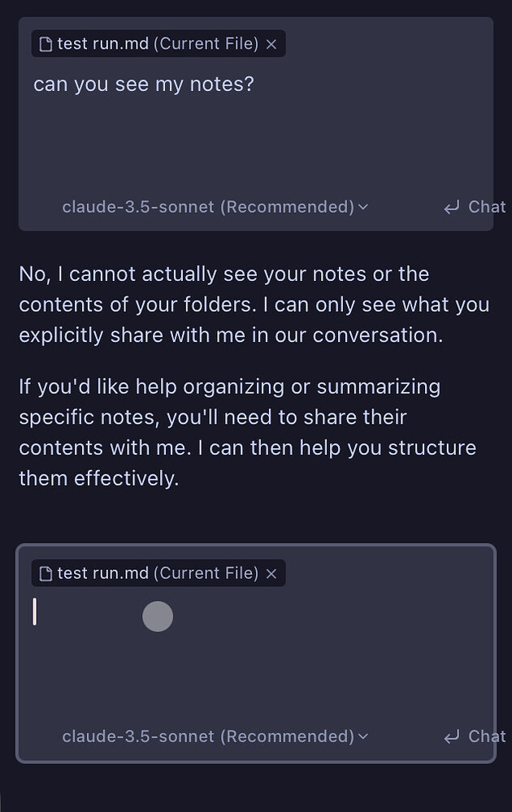Remove test run.md from the top context
This screenshot has height=812, width=512.
pyautogui.click(x=271, y=43)
